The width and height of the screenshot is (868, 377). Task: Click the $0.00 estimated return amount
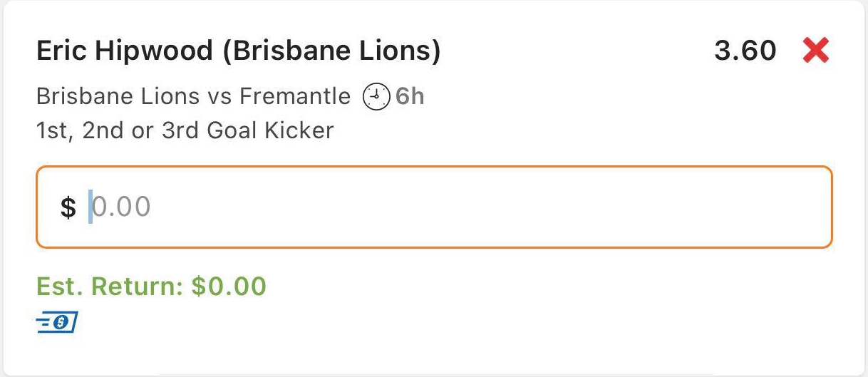point(229,286)
